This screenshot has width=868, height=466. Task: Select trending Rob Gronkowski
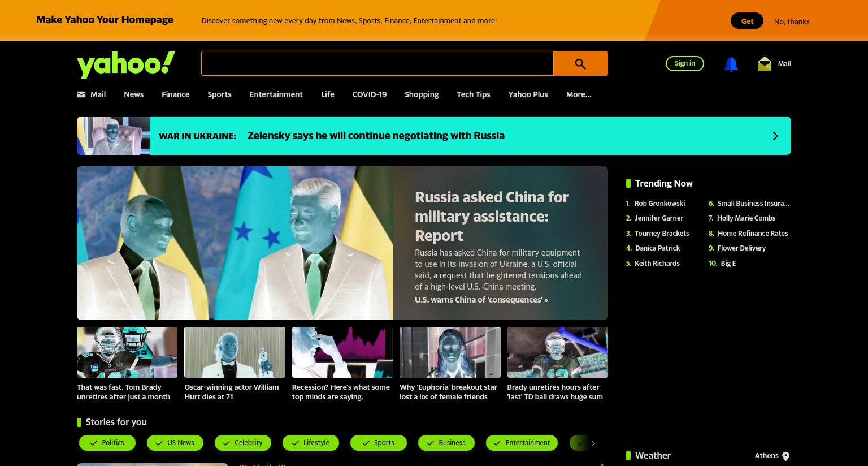click(659, 204)
